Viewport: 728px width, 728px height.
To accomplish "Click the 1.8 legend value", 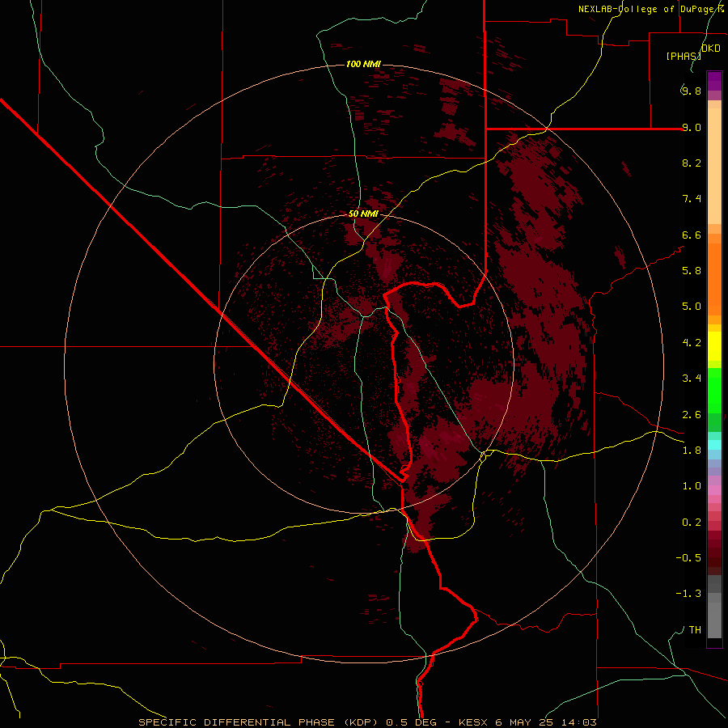I will click(x=692, y=451).
